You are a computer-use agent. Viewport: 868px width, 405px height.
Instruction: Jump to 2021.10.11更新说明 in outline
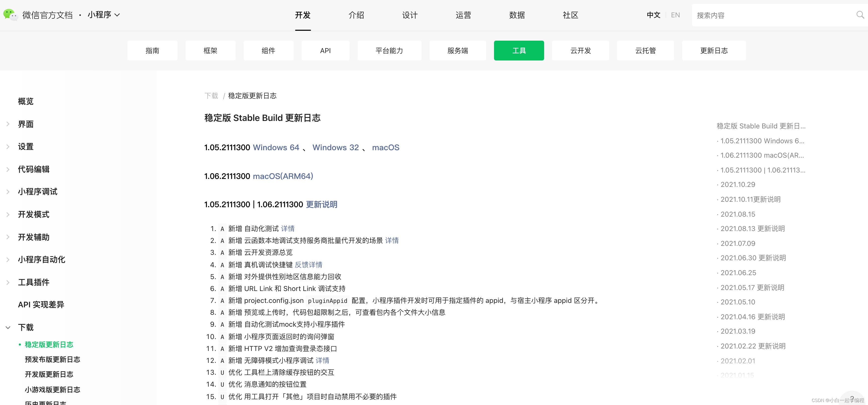(750, 199)
